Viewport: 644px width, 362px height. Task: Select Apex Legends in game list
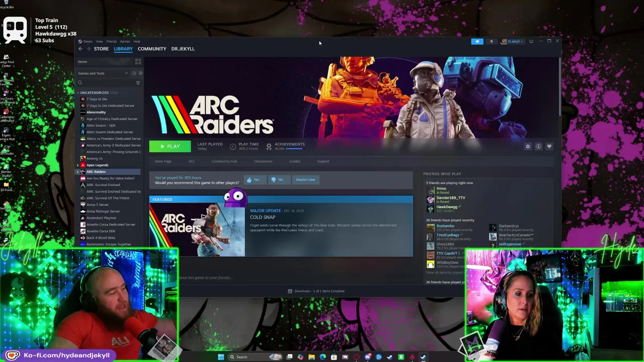(x=97, y=165)
